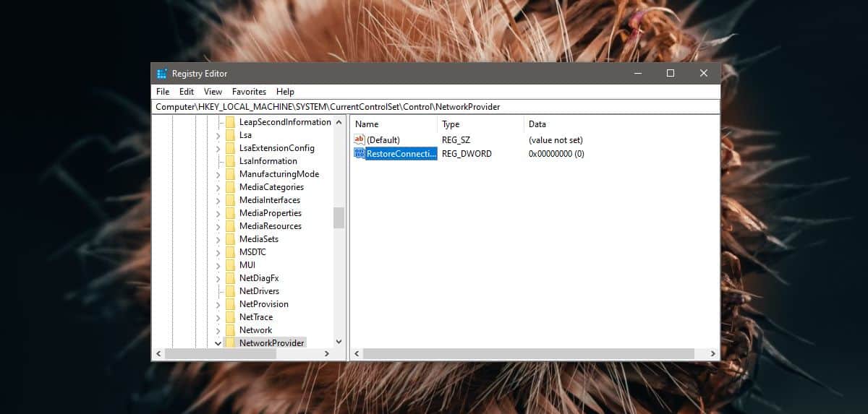Expand the MediaCategories key

(x=218, y=187)
